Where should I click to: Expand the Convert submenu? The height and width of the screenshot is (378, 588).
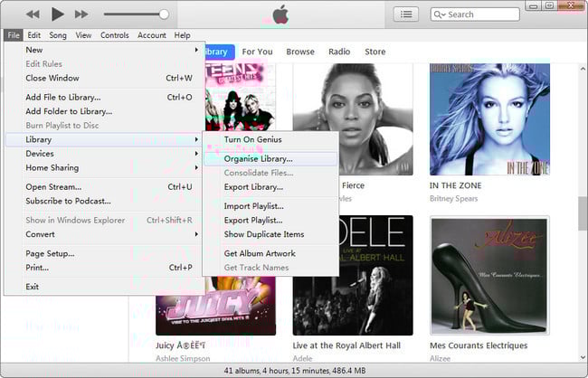coord(104,234)
